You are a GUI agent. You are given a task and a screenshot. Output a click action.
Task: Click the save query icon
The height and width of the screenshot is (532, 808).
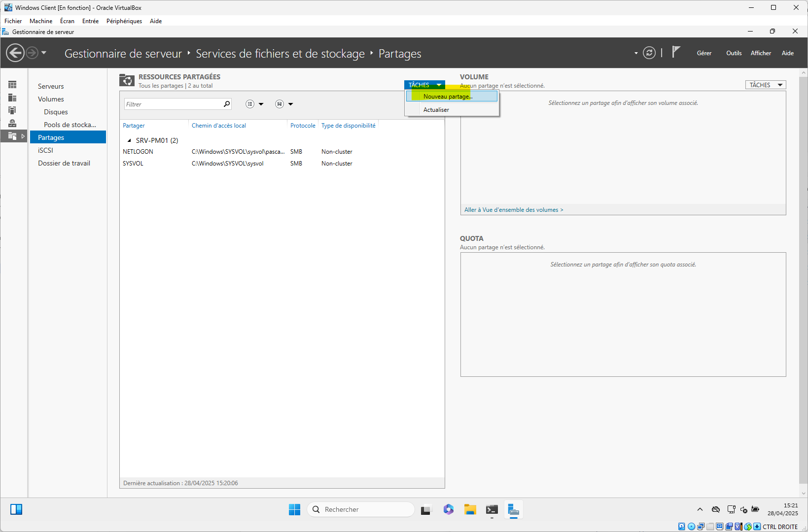pos(280,104)
